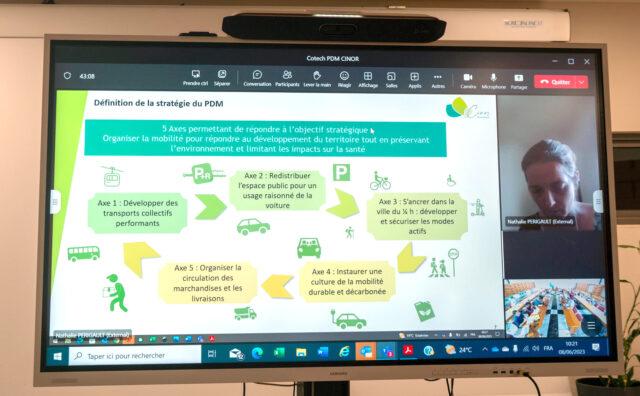Leave the meeting with Quitter
The height and width of the screenshot is (396, 640).
click(x=555, y=82)
